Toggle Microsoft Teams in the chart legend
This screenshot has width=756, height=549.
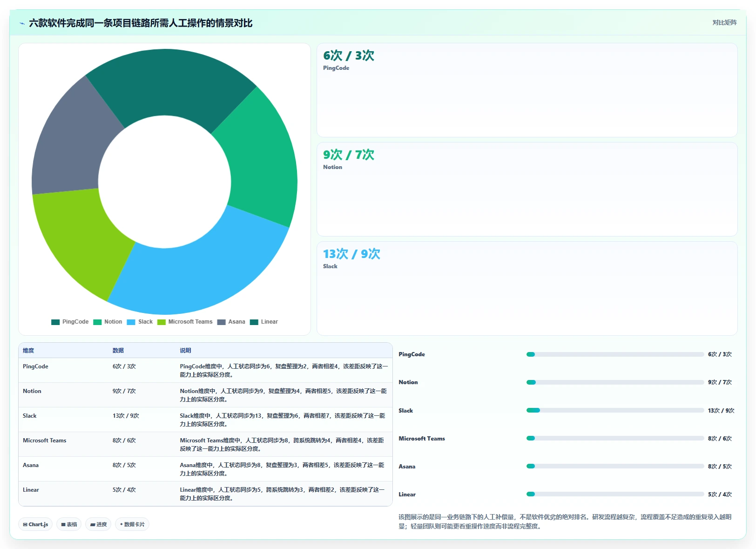(x=185, y=322)
